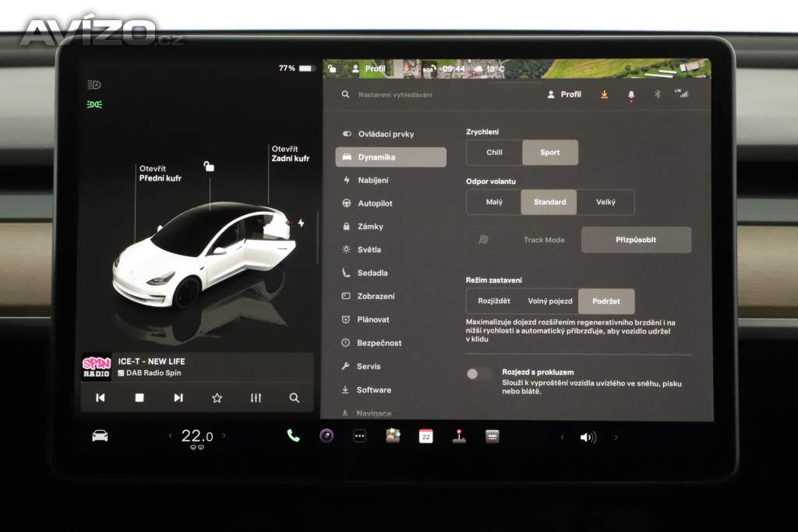This screenshot has height=532, width=798.
Task: Open Profil in settings header
Action: click(564, 94)
